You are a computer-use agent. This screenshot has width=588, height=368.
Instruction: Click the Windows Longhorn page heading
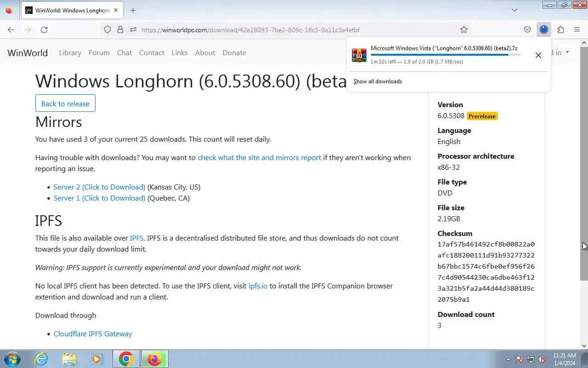(x=191, y=81)
